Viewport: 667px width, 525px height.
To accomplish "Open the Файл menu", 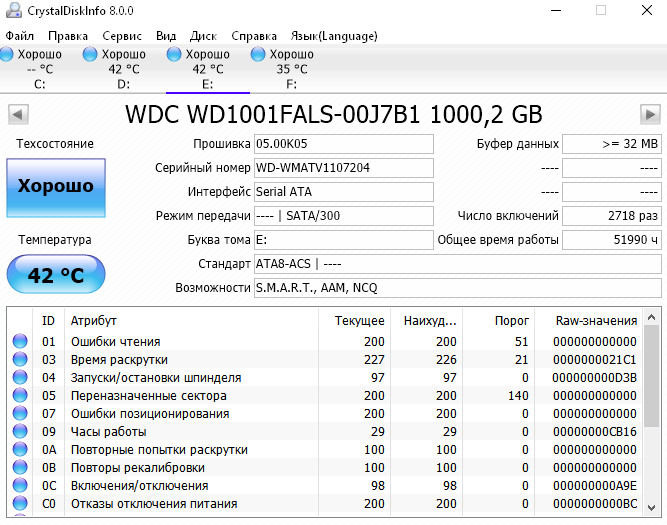I will (19, 36).
